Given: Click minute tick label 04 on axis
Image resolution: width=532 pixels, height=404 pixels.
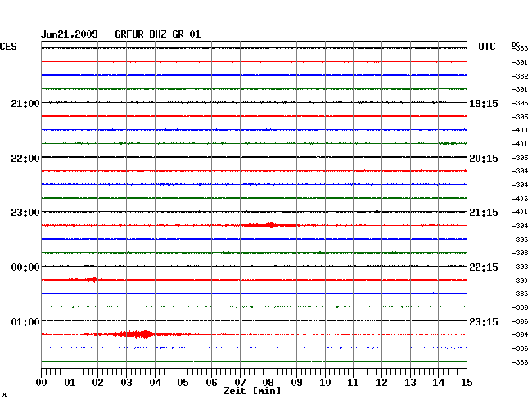Looking at the screenshot, I should coord(155,382).
